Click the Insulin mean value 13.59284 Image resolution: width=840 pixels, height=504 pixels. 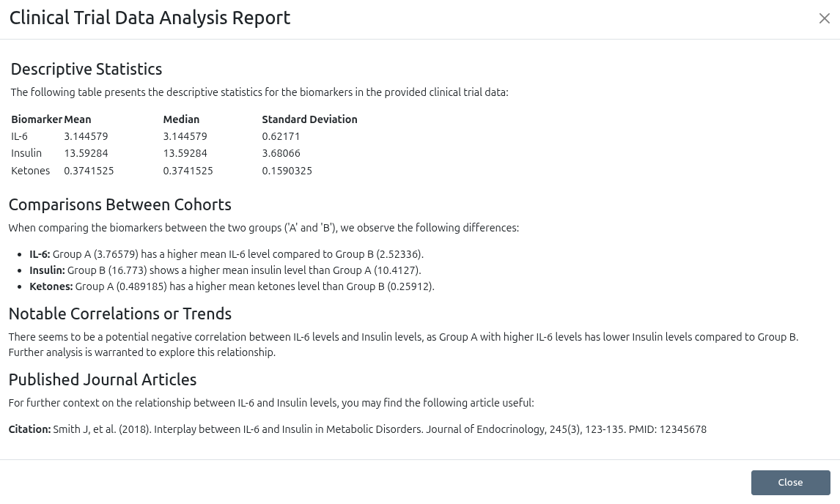pos(86,153)
